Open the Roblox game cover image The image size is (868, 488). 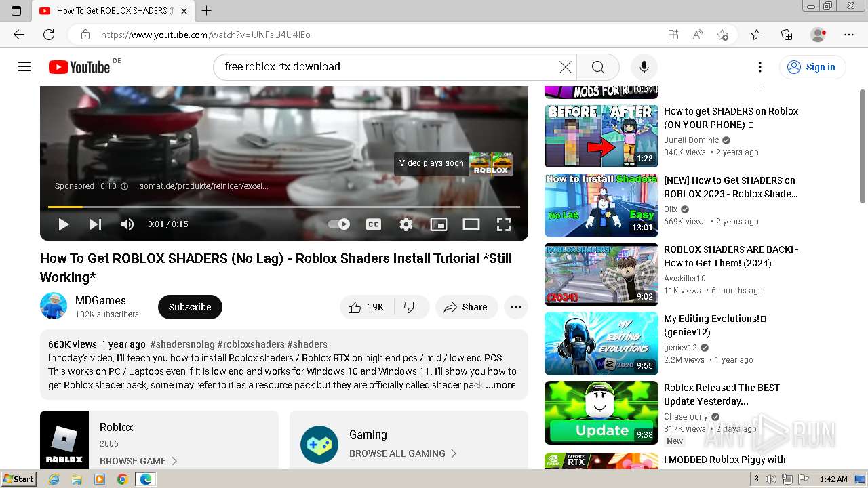[64, 439]
